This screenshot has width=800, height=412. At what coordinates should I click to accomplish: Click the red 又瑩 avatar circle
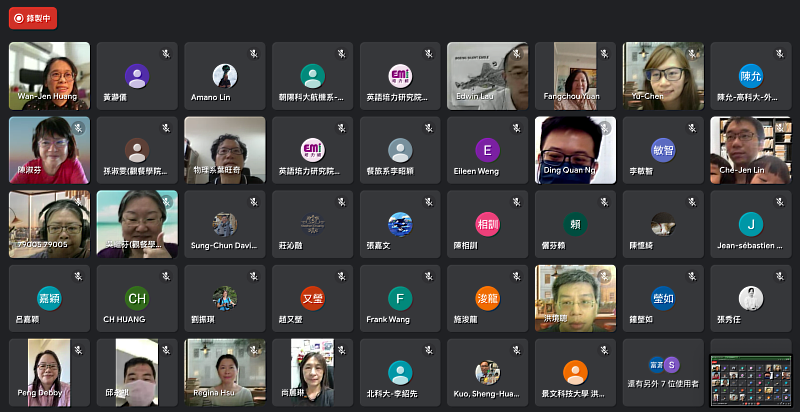coord(312,298)
